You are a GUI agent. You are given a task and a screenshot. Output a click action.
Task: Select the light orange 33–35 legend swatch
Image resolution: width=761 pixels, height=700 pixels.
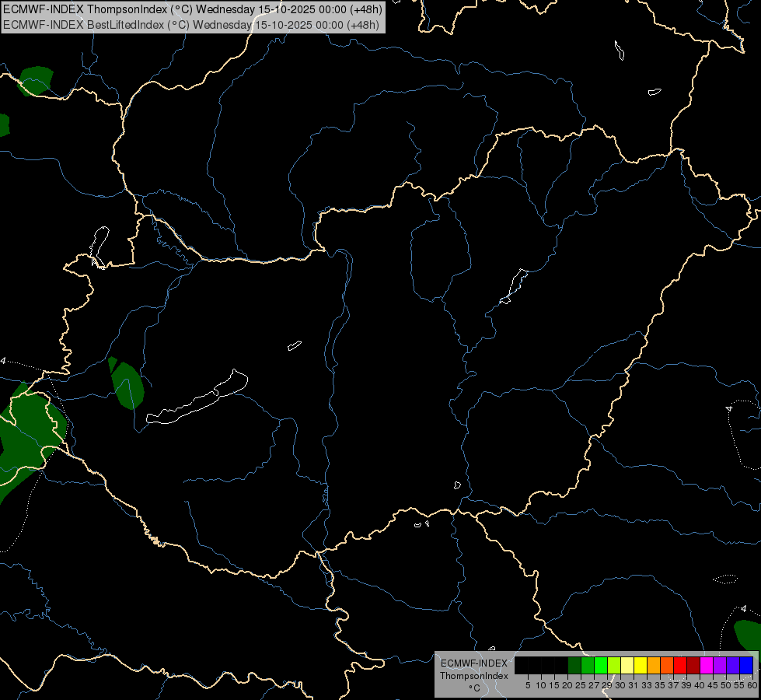pyautogui.click(x=654, y=665)
